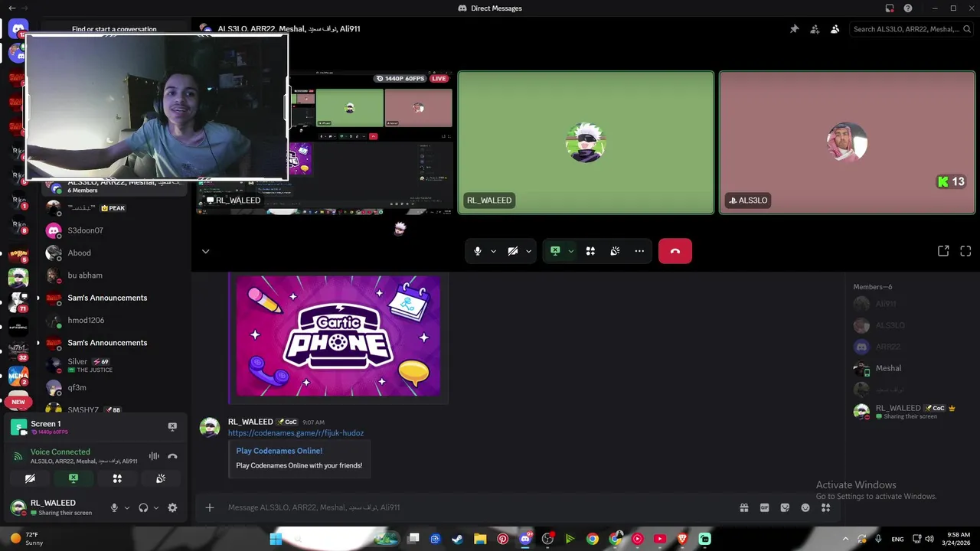Open screen share options arrow
Image resolution: width=980 pixels, height=551 pixels.
(x=570, y=251)
